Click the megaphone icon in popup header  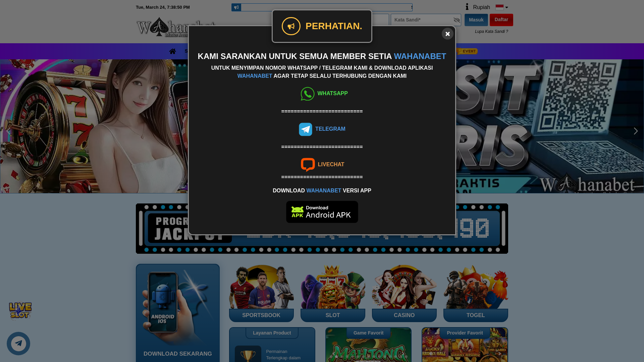(291, 26)
